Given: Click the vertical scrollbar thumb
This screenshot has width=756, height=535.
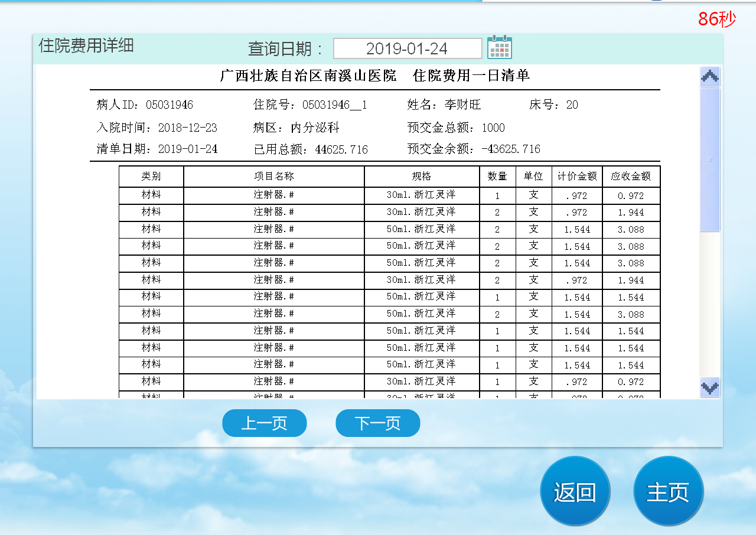Looking at the screenshot, I should (x=709, y=159).
